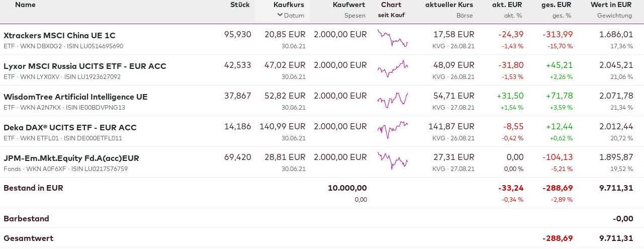
Task: Open the Deka DAX sparkline chart
Action: point(393,131)
